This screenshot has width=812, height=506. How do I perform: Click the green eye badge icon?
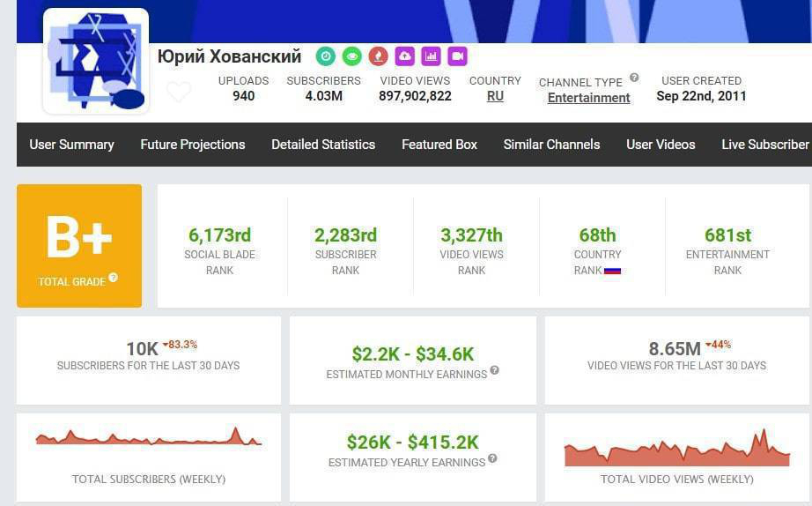(x=351, y=56)
